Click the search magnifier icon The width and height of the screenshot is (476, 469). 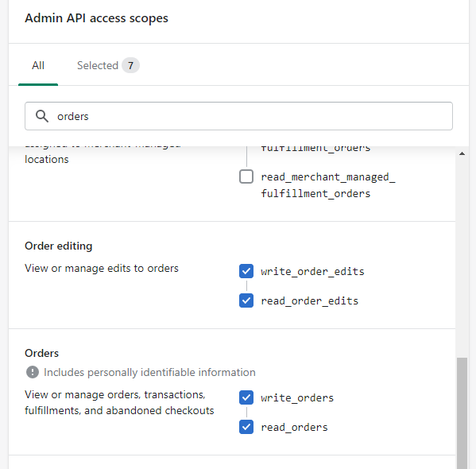[x=42, y=116]
